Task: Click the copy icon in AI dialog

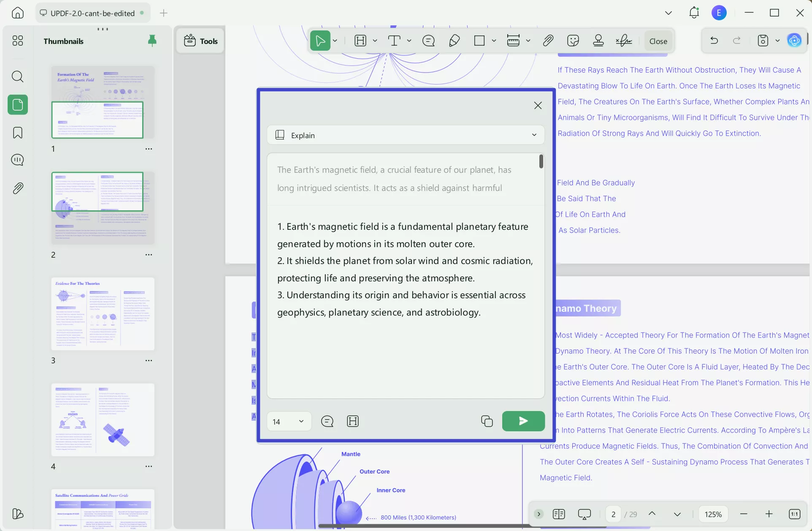Action: [487, 421]
